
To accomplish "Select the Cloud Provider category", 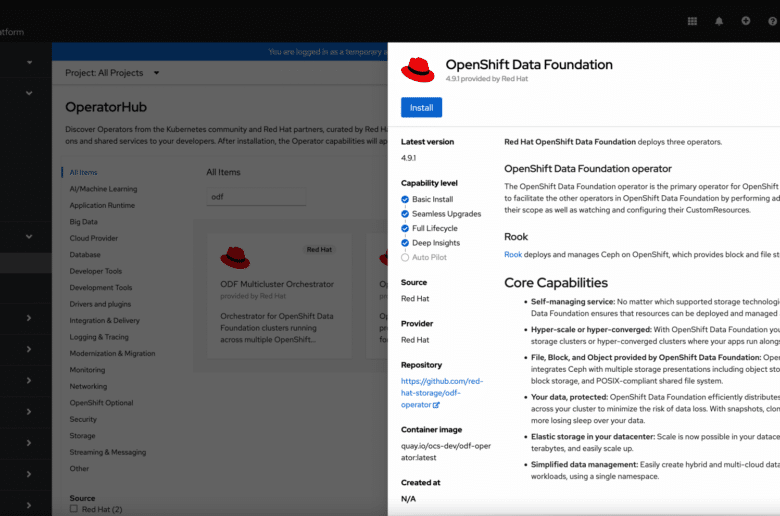I will [94, 238].
